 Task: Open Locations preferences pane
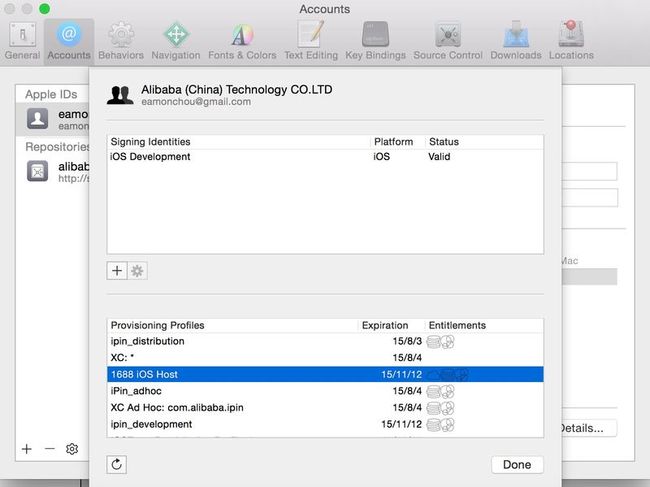571,41
